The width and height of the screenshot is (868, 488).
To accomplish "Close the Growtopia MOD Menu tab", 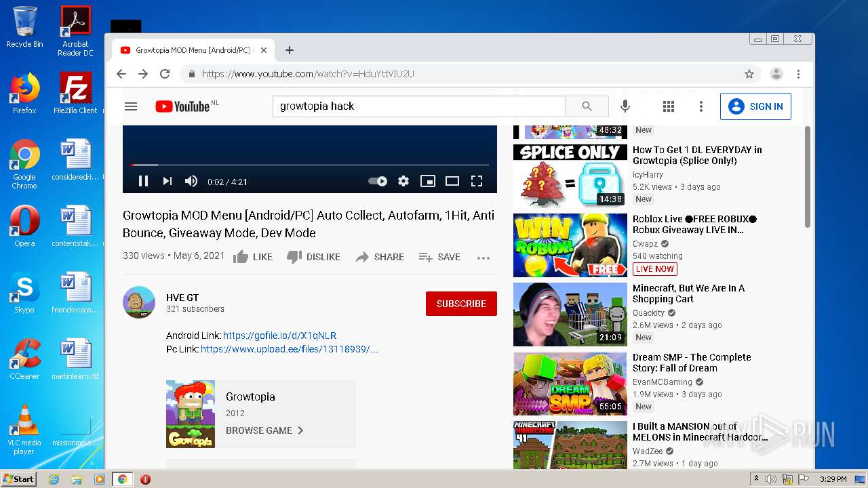I will pos(264,50).
